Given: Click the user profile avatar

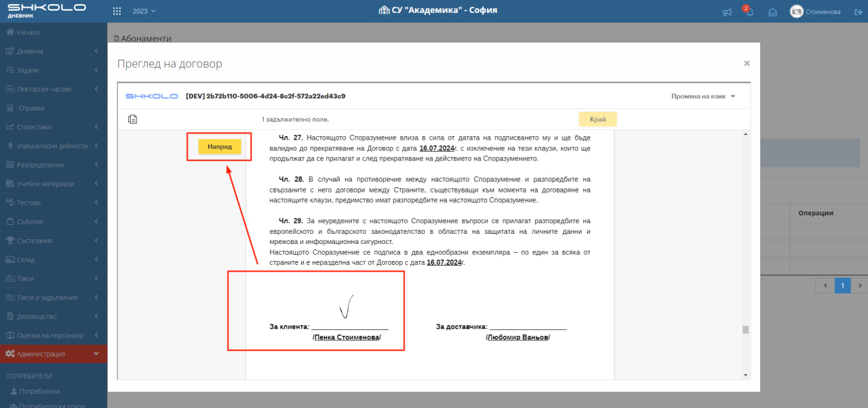Looking at the screenshot, I should point(797,12).
